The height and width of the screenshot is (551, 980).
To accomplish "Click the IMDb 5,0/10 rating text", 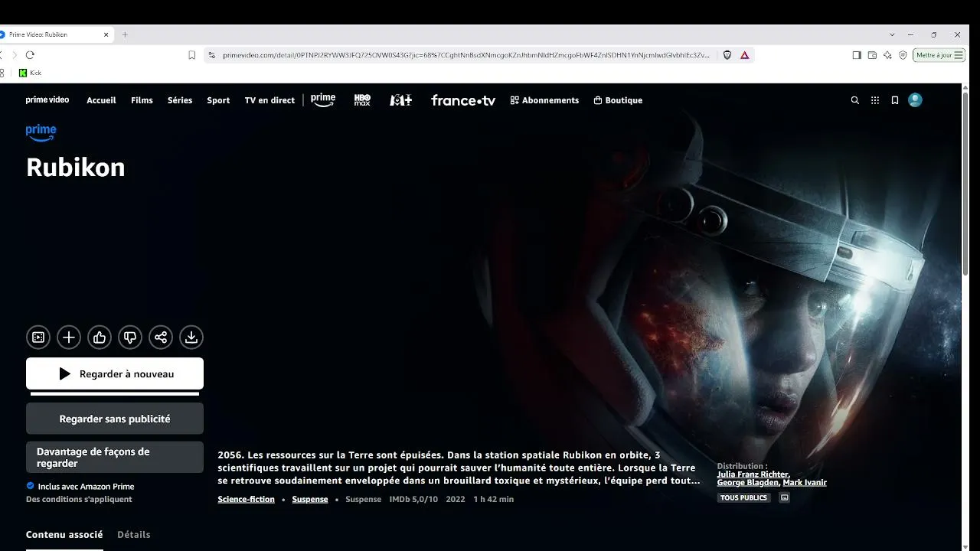I will (413, 499).
